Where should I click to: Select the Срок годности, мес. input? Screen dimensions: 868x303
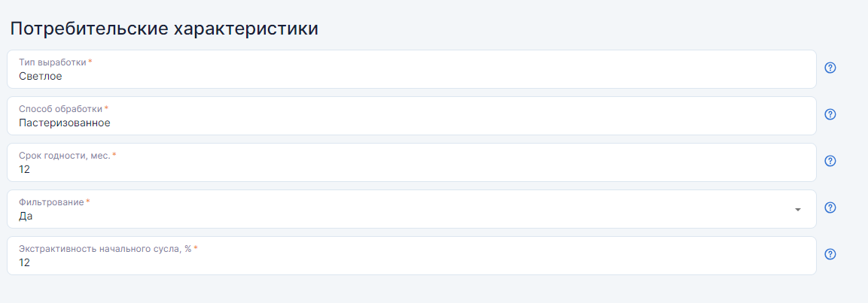pos(411,162)
